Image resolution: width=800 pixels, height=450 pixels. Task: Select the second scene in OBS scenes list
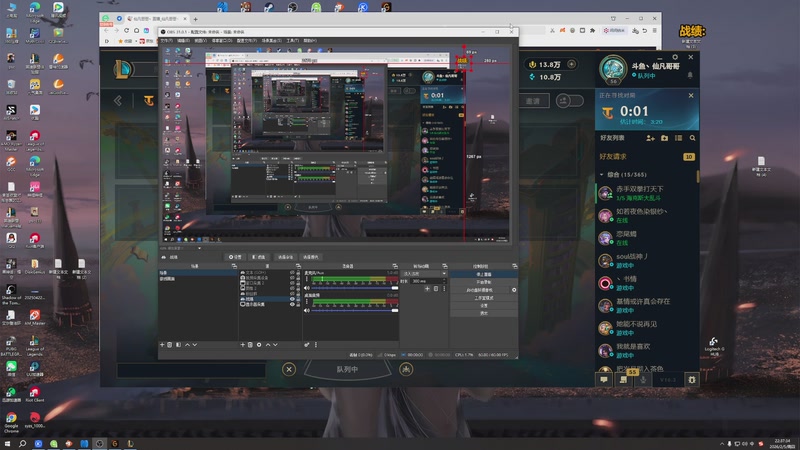pos(198,279)
